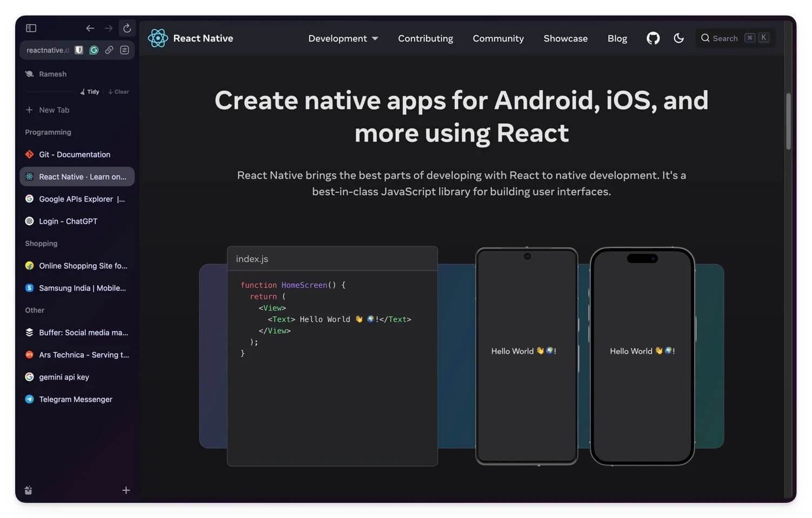The image size is (812, 518).
Task: Open the Community page
Action: [x=498, y=38]
